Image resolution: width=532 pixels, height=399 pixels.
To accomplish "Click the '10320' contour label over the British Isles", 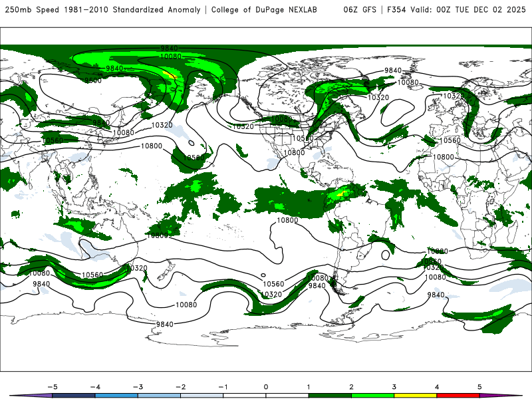I will tap(454, 96).
